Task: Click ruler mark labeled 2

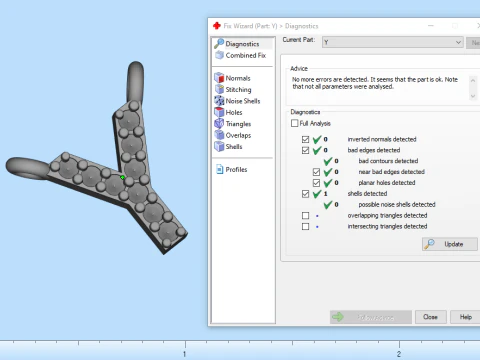Action: pos(399,354)
